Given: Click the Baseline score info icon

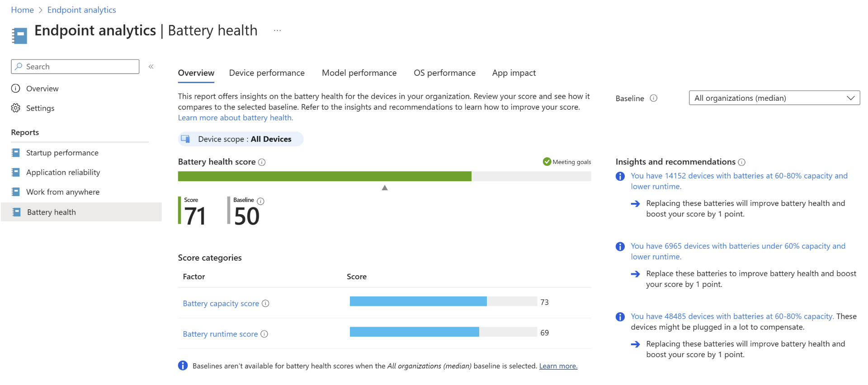Looking at the screenshot, I should pyautogui.click(x=261, y=201).
